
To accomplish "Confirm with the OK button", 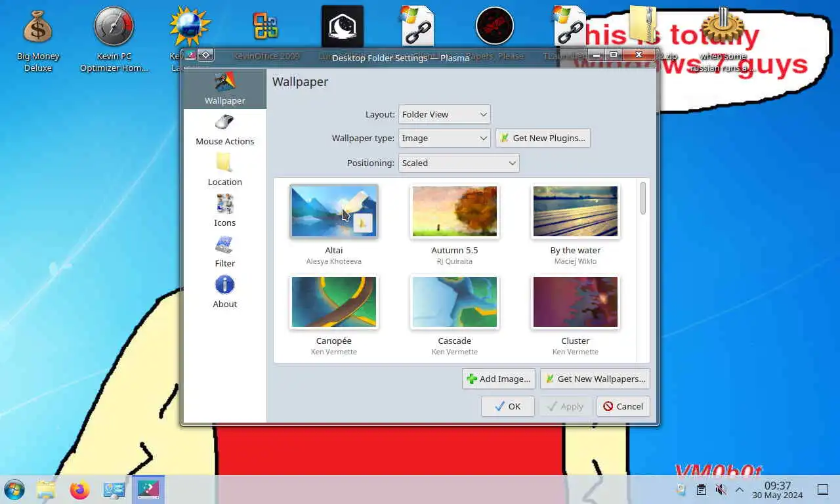I will tap(507, 406).
